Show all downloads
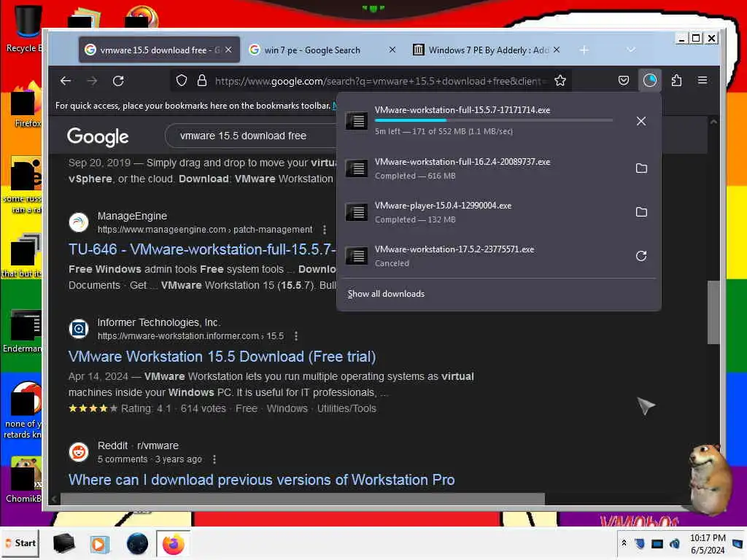 point(386,294)
